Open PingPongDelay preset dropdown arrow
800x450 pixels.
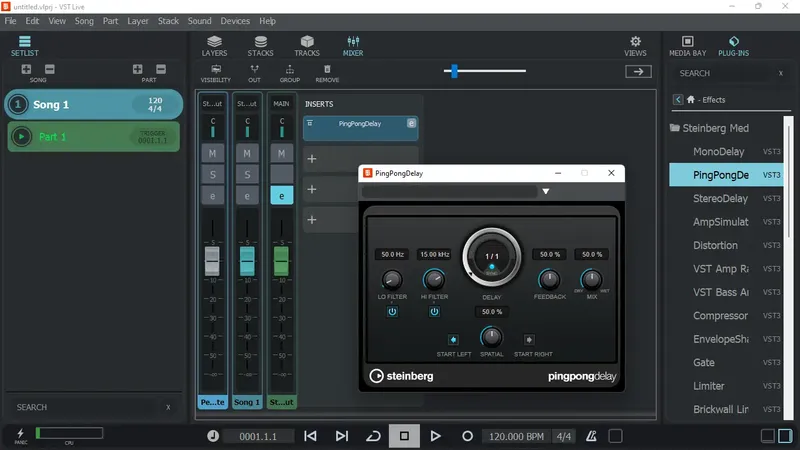coord(545,191)
